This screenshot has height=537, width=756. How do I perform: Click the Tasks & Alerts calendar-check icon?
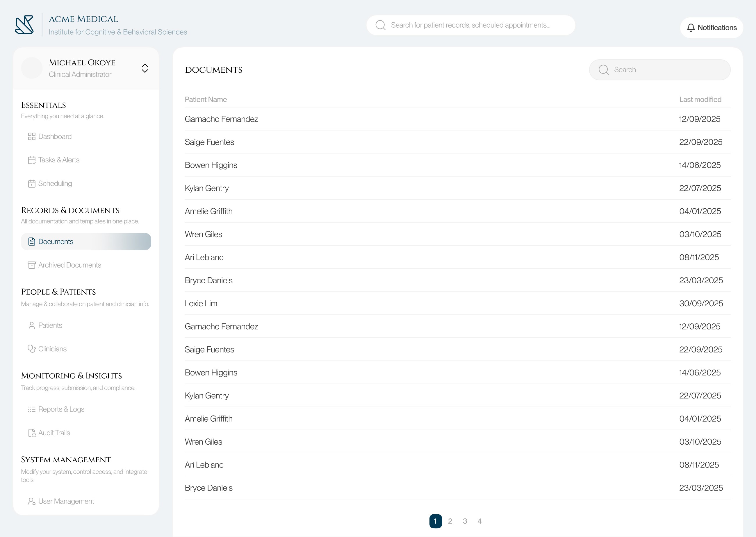pos(31,160)
